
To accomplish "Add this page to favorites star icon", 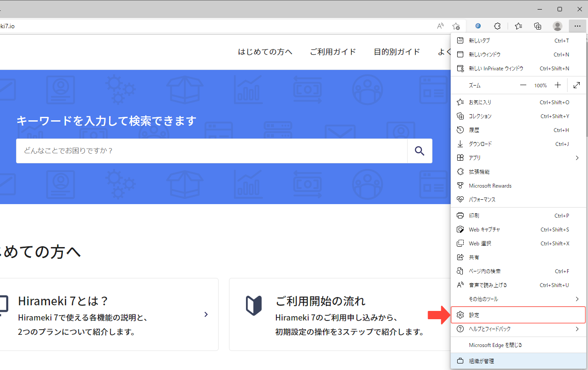I will (x=456, y=26).
